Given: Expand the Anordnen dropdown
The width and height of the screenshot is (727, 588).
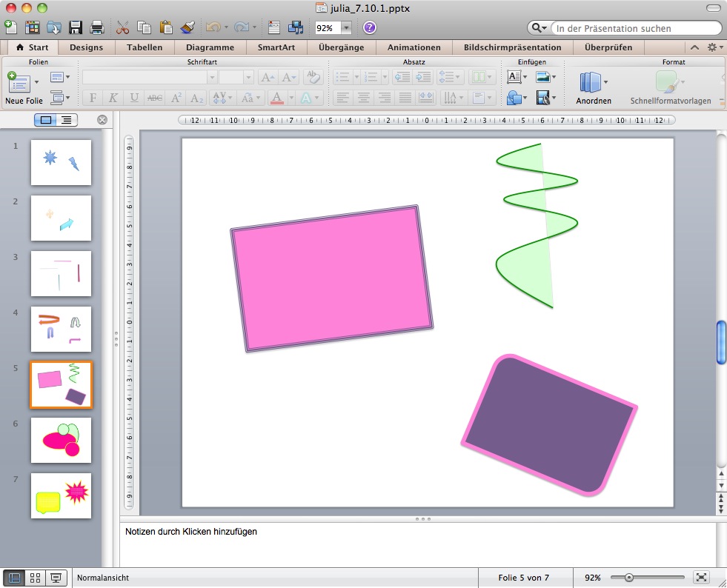Looking at the screenshot, I should [x=605, y=81].
